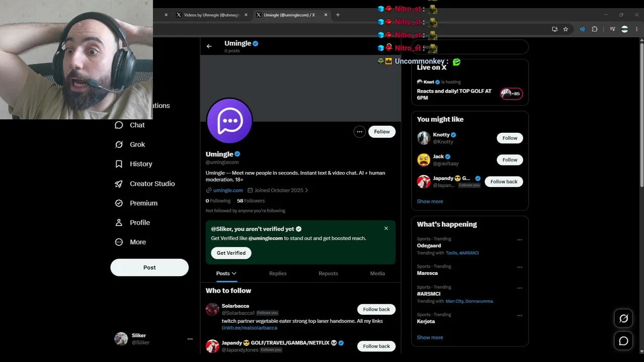
Task: Open account options dots next to Sliker
Action: [x=190, y=339]
